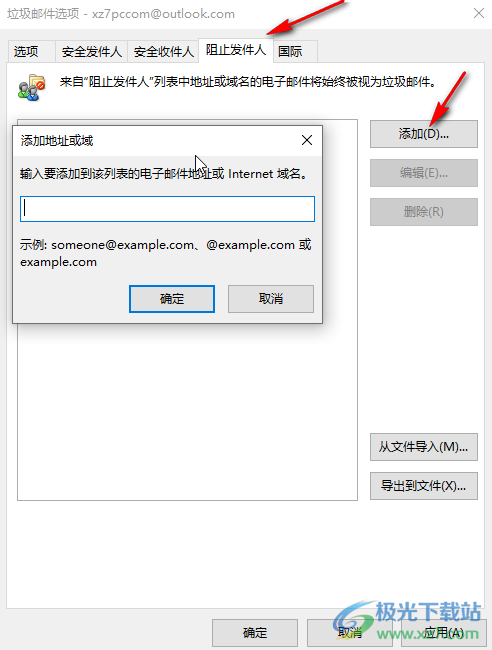Click 确定 at bottom of junk options window
Image resolution: width=492 pixels, height=650 pixels.
[255, 633]
